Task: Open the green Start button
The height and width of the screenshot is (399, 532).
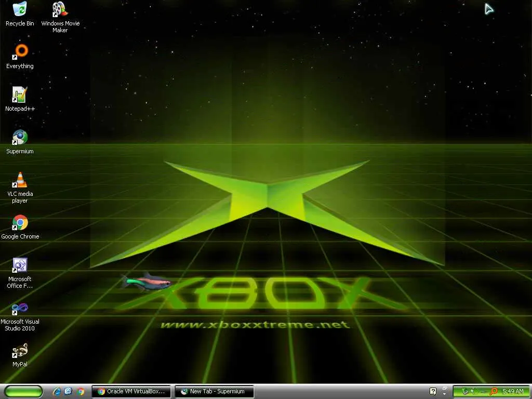Action: (x=23, y=391)
